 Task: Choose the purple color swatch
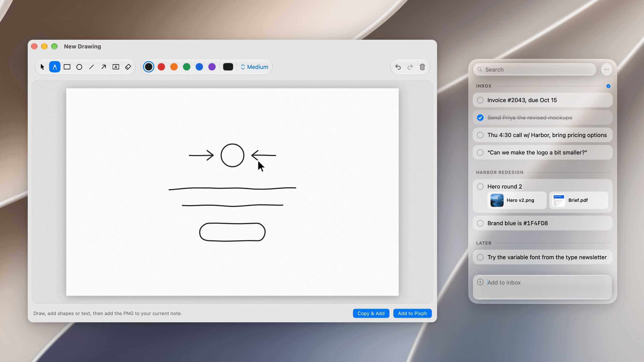[x=212, y=67]
